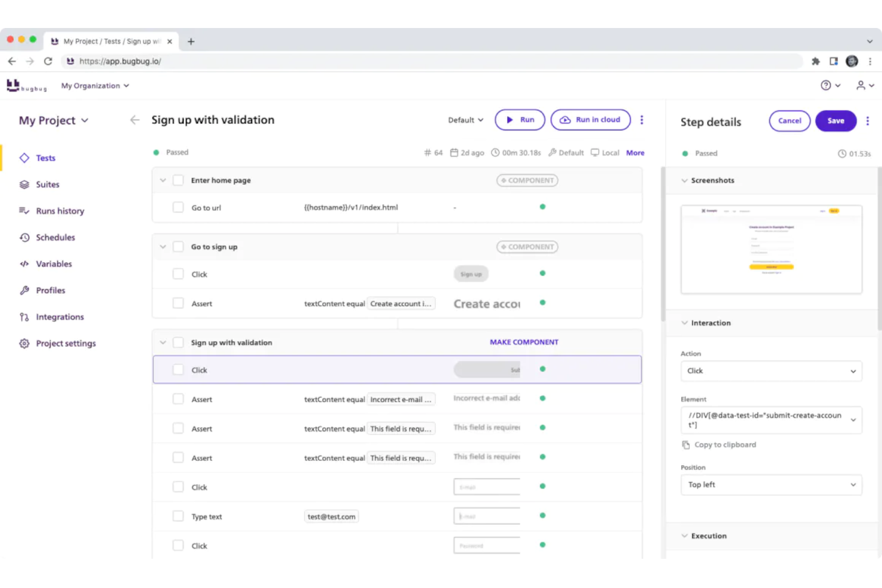
Task: Open the My Organization dropdown
Action: (95, 86)
